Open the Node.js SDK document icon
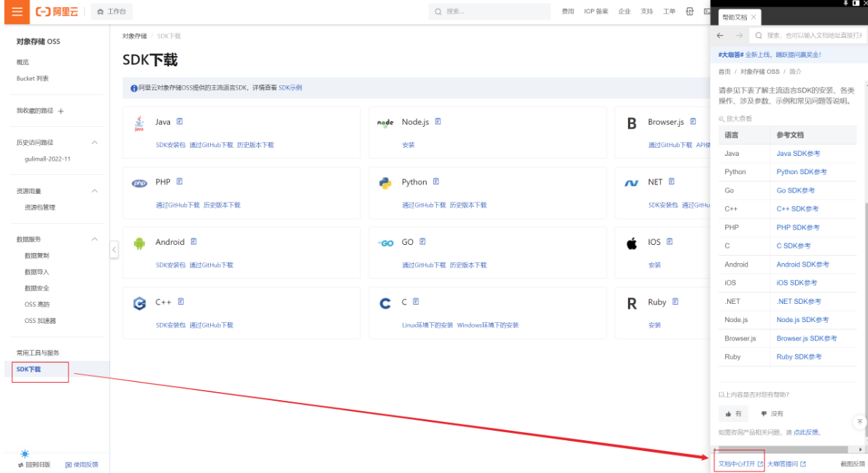This screenshot has height=473, width=868. click(438, 121)
